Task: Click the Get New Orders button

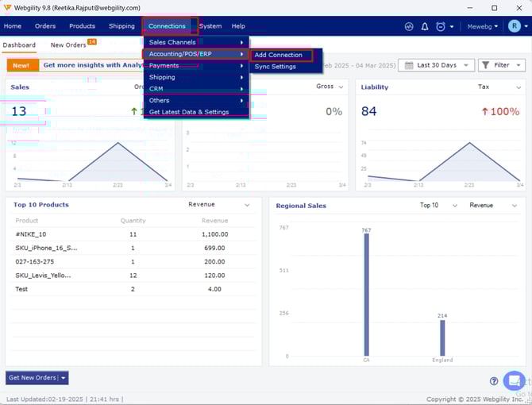Action: click(33, 378)
